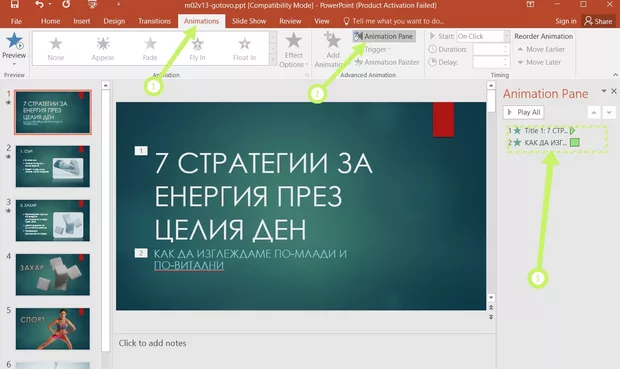This screenshot has height=369, width=620.
Task: Click animation order tag 1 on slide
Action: click(x=141, y=151)
